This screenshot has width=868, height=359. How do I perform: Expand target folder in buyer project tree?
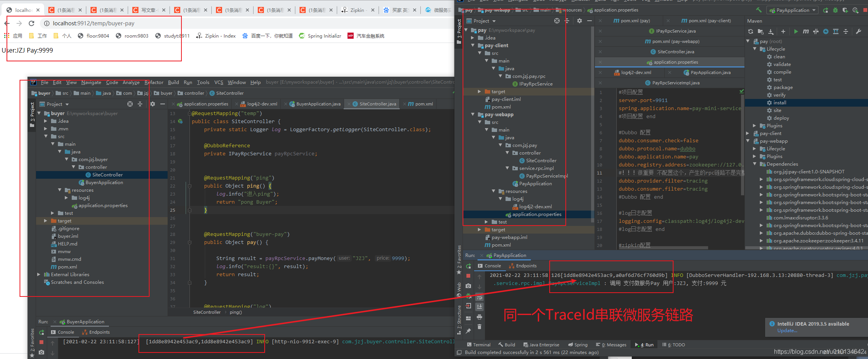46,221
